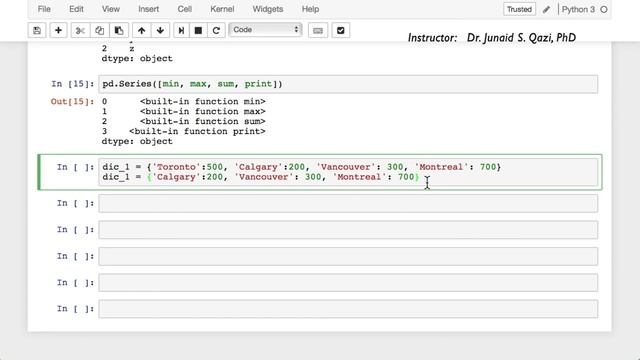Screen dimensions: 640x360
Task: Open the command palette keyboard icon
Action: click(318, 30)
